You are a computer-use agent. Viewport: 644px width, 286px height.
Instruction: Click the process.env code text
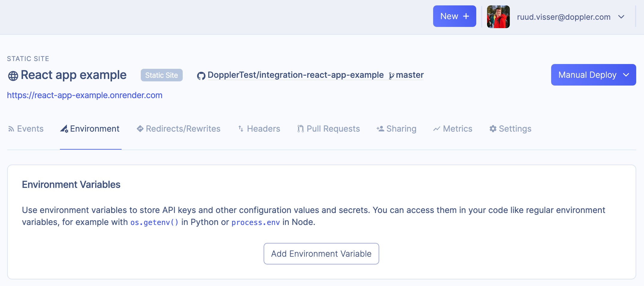(256, 223)
